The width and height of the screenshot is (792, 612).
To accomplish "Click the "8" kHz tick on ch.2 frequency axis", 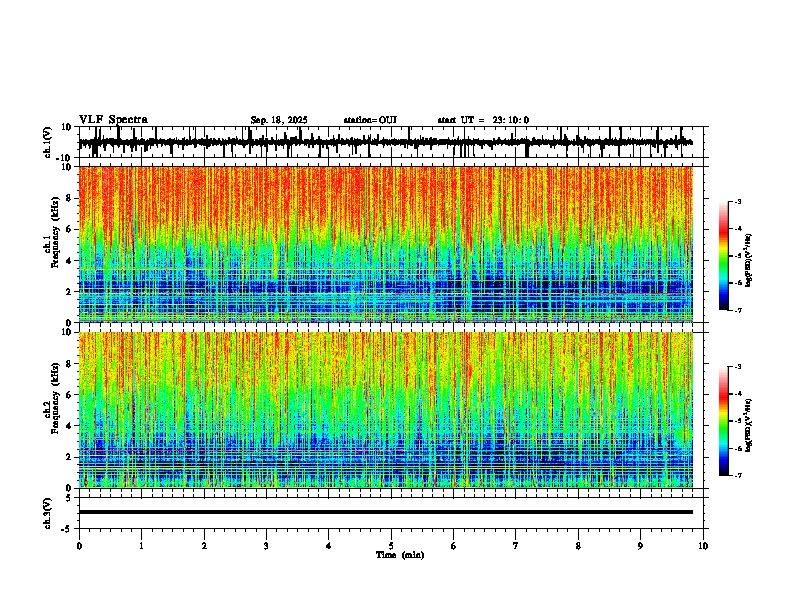I will click(x=70, y=364).
